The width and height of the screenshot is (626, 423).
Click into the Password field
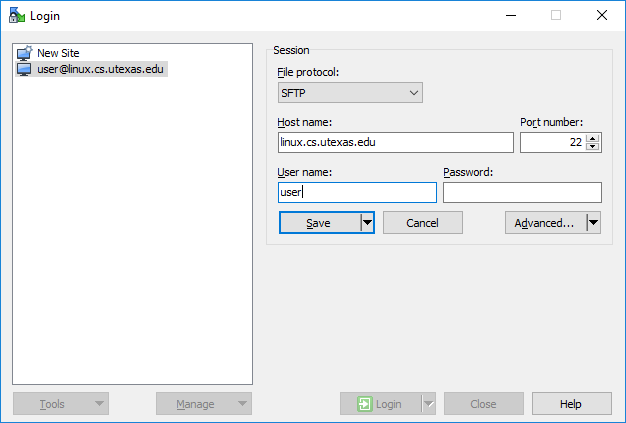tap(522, 192)
